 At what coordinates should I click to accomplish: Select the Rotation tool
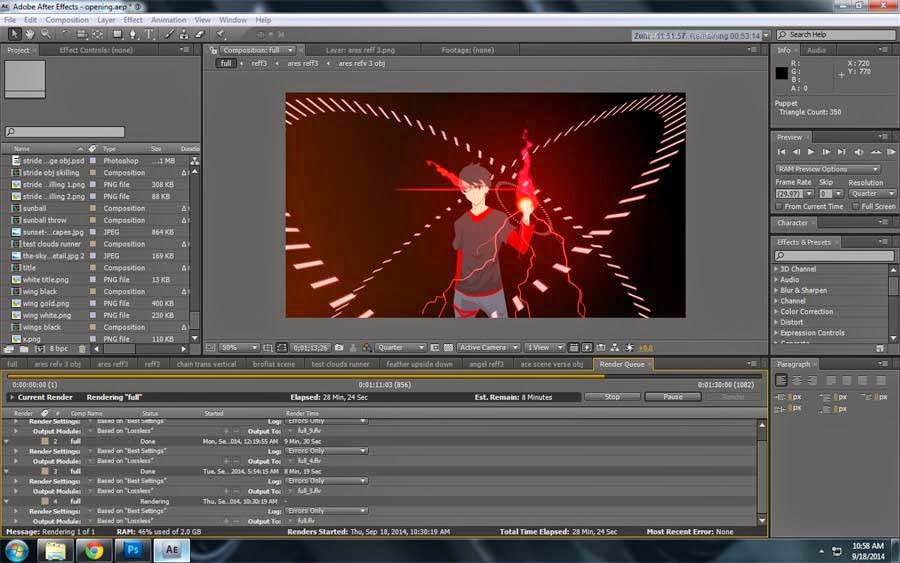coord(65,34)
